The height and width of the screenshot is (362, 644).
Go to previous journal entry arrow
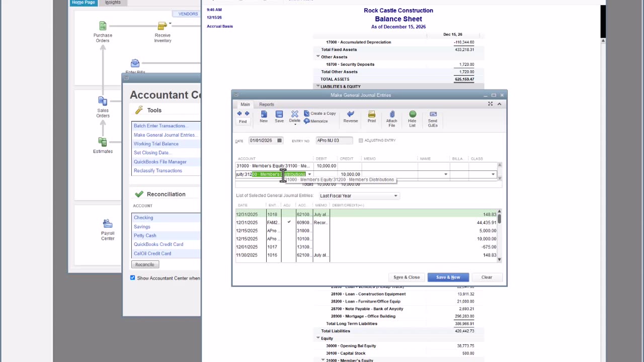(x=239, y=114)
